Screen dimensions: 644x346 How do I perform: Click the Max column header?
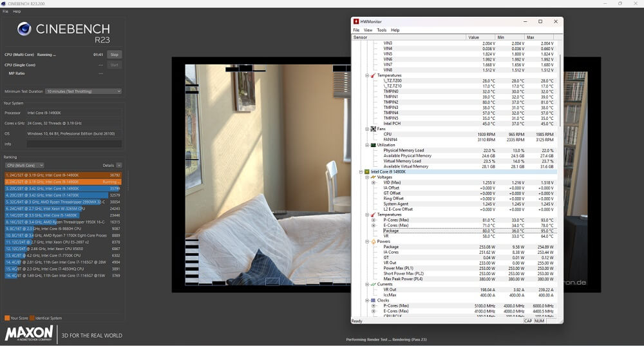541,37
